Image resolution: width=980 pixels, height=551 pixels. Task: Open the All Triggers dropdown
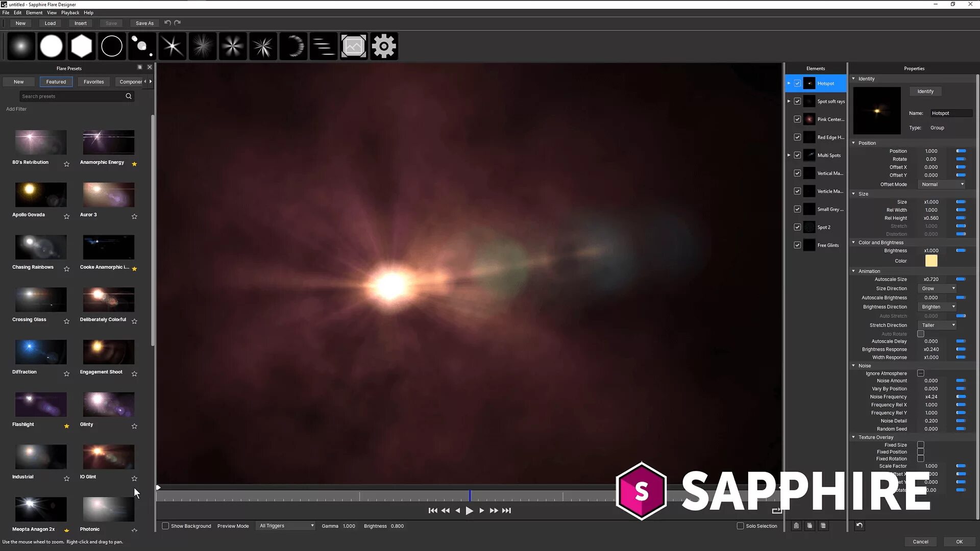coord(285,525)
